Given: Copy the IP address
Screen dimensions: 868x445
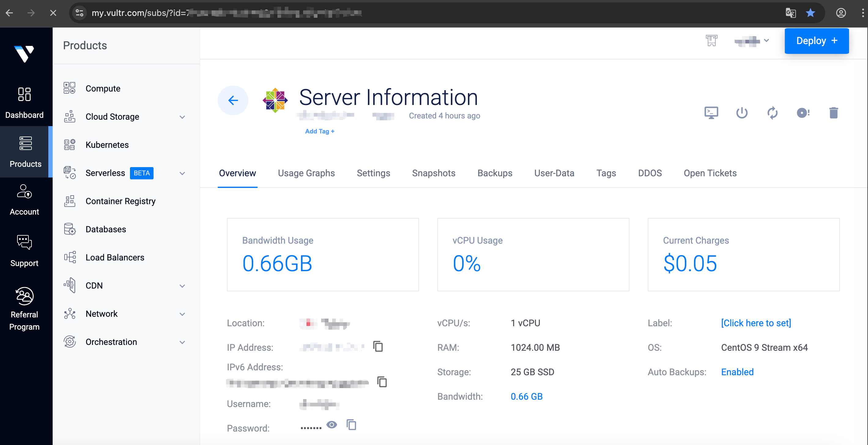Looking at the screenshot, I should tap(378, 346).
